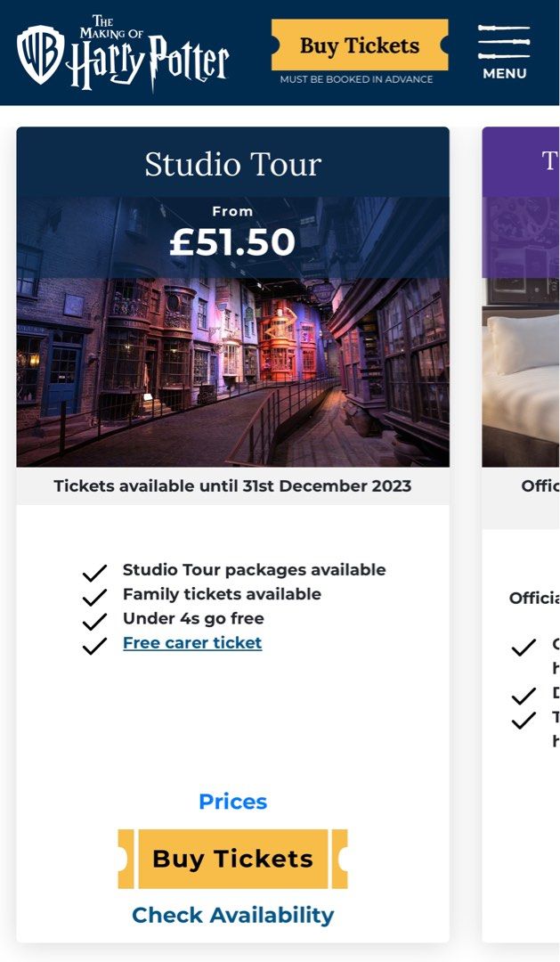Screen dimensions: 560x962
Task: Open the MENU navigation
Action: tap(503, 74)
